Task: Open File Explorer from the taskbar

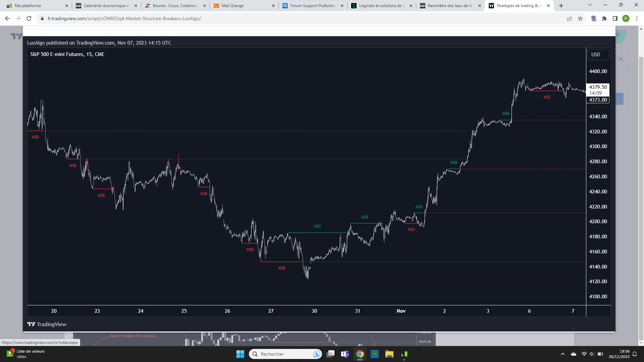Action: [x=389, y=354]
